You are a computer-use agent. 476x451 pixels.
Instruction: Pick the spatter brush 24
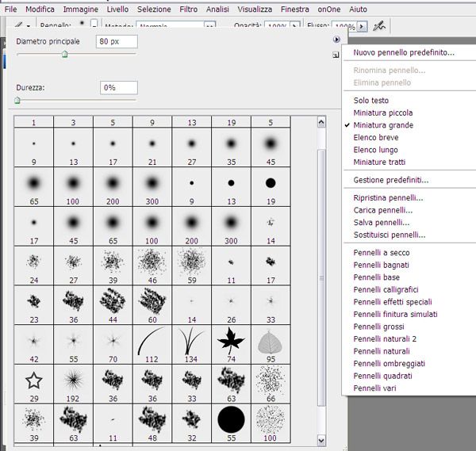(x=33, y=266)
